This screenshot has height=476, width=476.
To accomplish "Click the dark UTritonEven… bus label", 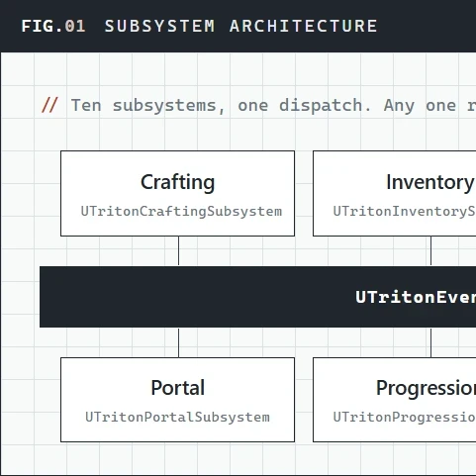I will [416, 297].
